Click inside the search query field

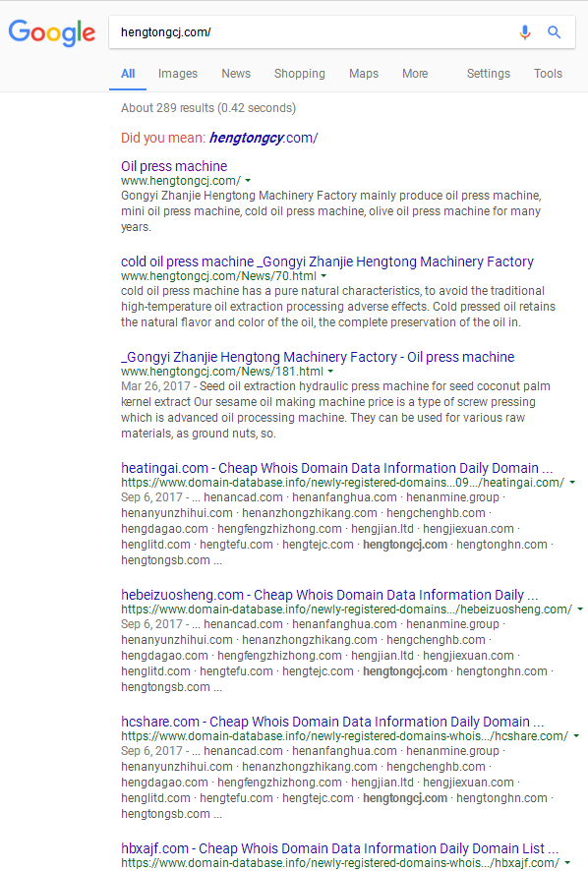[x=312, y=32]
